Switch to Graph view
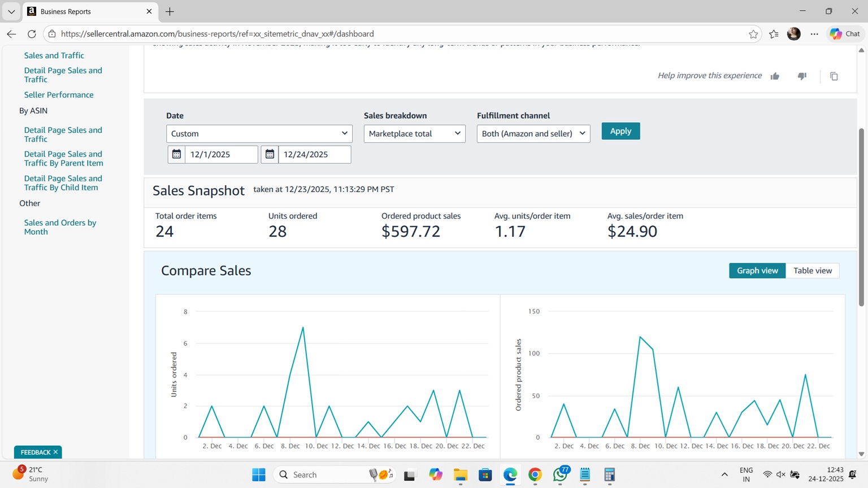 tap(757, 271)
